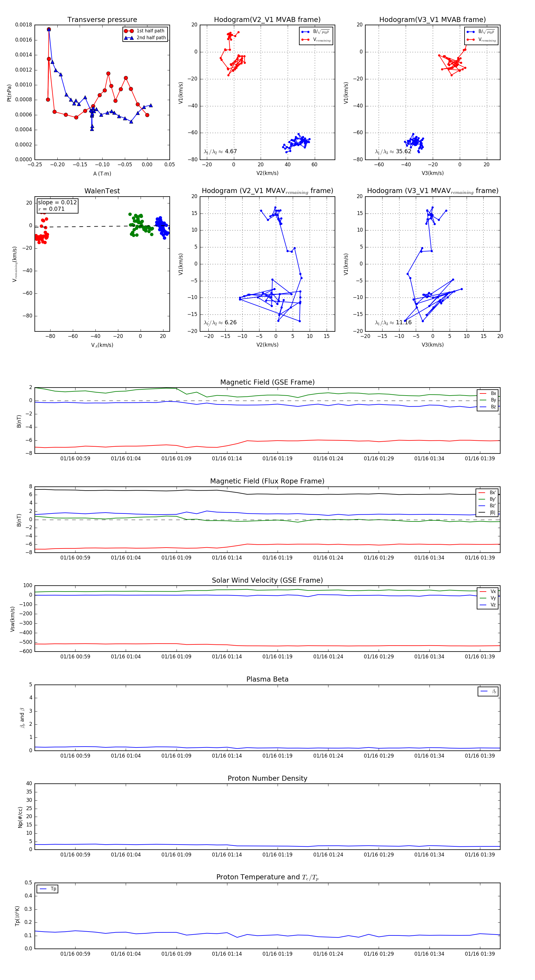Click the Vz legend entry in velocity panel
Image resolution: width=535 pixels, height=980 pixels.
pyautogui.click(x=488, y=605)
